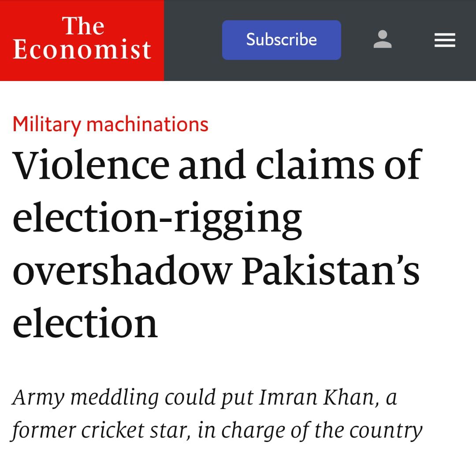
Task: Click the word "machinations" in the red kicker
Action: (x=147, y=125)
